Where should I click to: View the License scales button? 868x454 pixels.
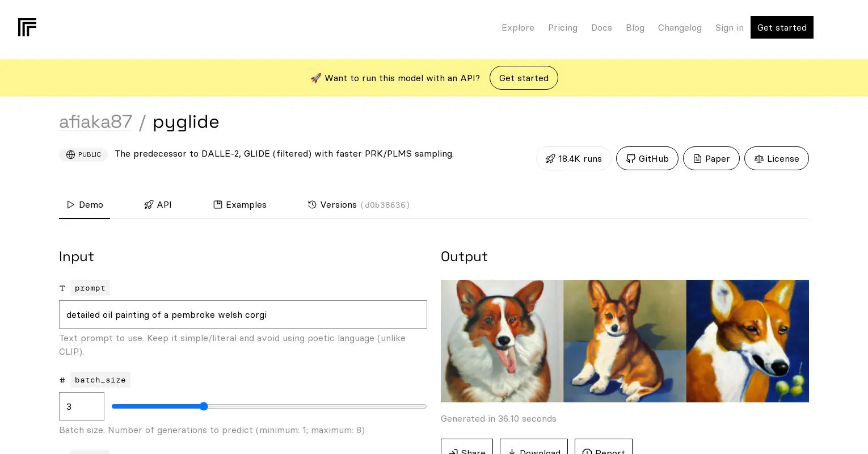[x=776, y=158]
